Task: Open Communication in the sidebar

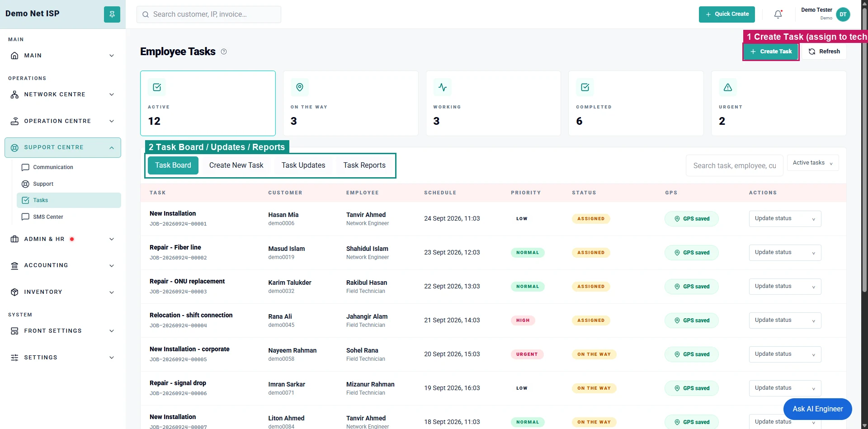Action: [x=69, y=167]
